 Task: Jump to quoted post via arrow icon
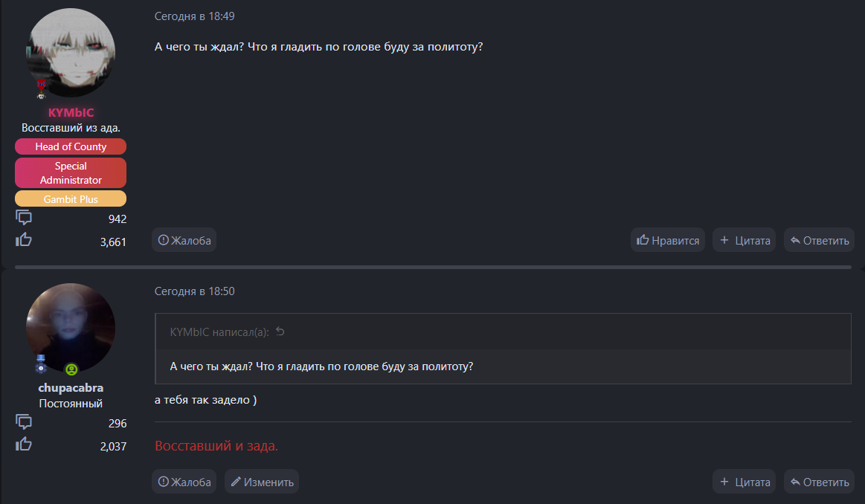pyautogui.click(x=280, y=332)
